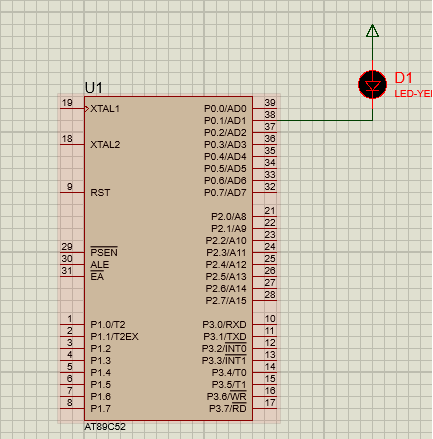Select the RST pin label

point(100,193)
